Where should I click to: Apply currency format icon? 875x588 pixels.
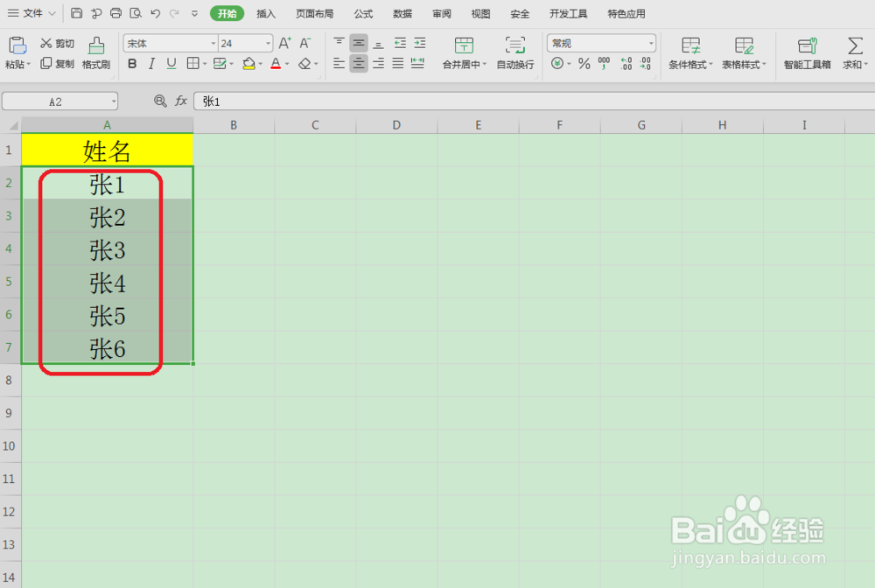point(557,64)
